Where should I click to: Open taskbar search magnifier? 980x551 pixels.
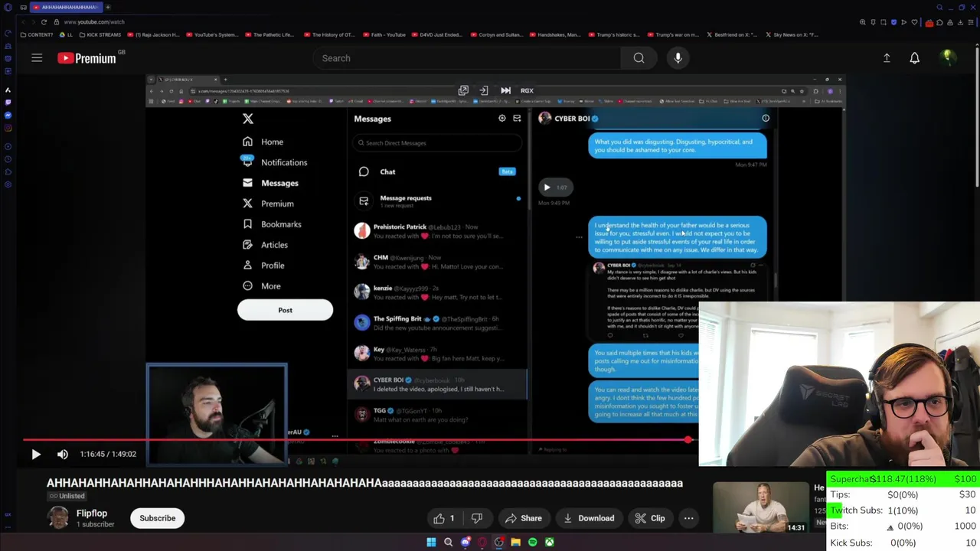coord(448,542)
